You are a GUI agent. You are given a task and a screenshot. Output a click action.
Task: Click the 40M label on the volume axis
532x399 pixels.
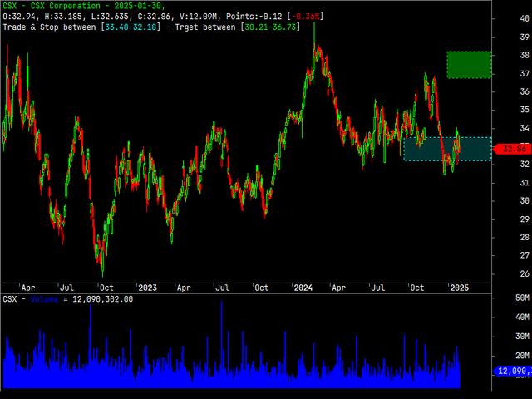522,318
